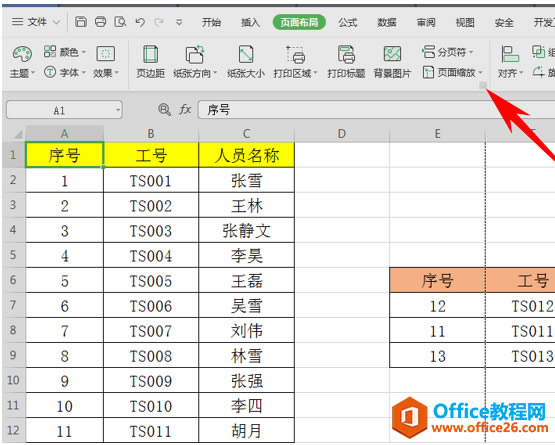
Task: Click the 纸张大小 paper size icon
Action: (x=246, y=62)
